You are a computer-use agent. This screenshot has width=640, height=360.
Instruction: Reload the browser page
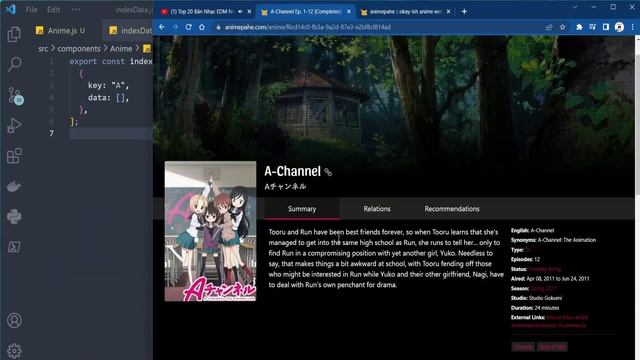(x=188, y=27)
